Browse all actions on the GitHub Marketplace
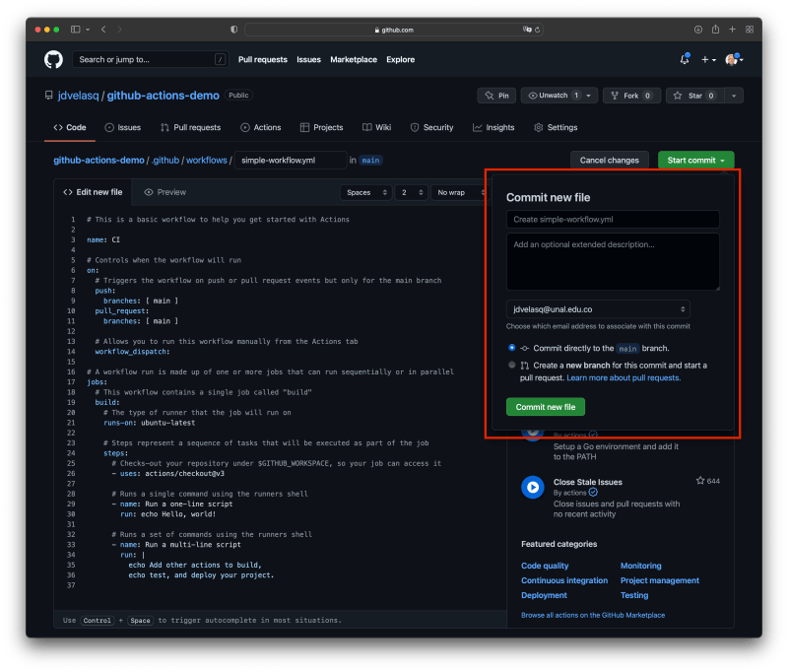Viewport: 788px width, 672px height. 593,615
